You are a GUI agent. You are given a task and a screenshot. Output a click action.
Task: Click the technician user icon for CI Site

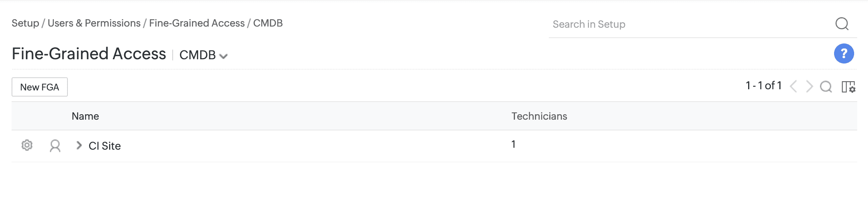pos(55,146)
